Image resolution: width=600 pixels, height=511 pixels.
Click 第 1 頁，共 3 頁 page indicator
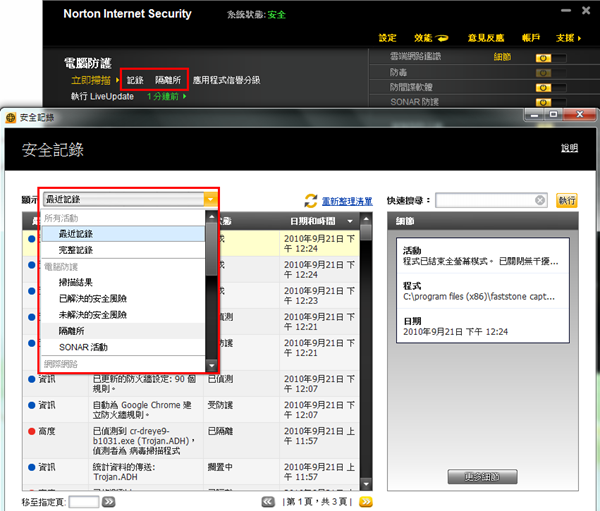[317, 501]
